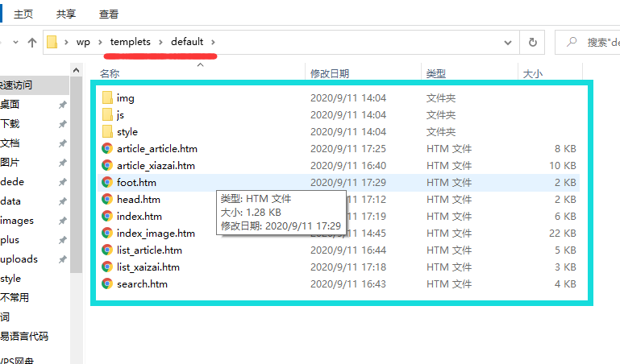Sort files by 修改日期 column header
This screenshot has width=620, height=364.
(x=330, y=73)
